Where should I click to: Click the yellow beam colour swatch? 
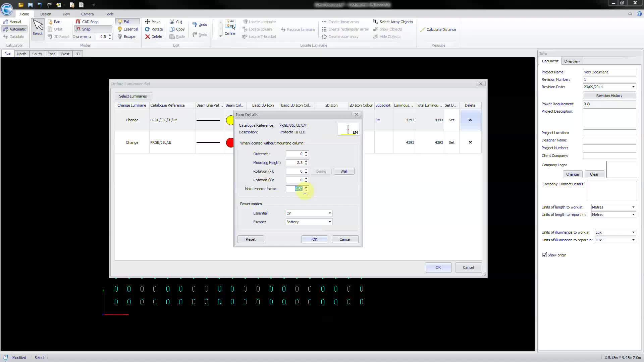click(230, 120)
